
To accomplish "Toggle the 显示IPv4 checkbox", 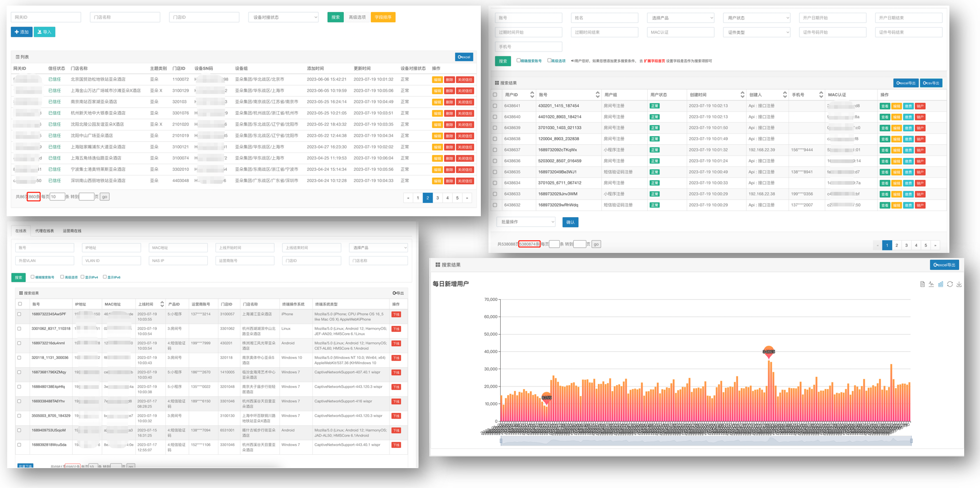I will click(83, 277).
